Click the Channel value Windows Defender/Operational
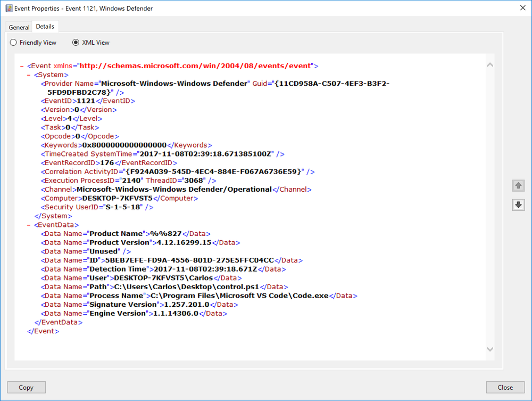The width and height of the screenshot is (532, 401). point(174,190)
